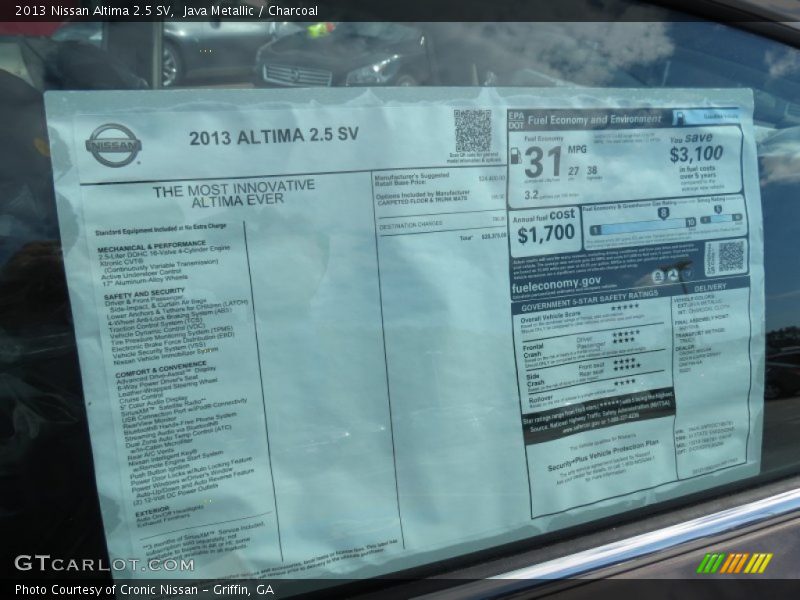Click the EPA DOT badge
Image resolution: width=800 pixels, height=600 pixels.
(x=516, y=120)
